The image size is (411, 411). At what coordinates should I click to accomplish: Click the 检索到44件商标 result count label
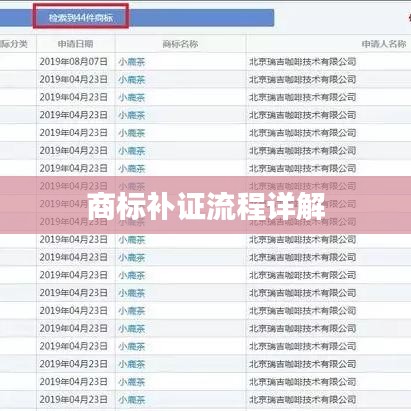click(x=81, y=18)
